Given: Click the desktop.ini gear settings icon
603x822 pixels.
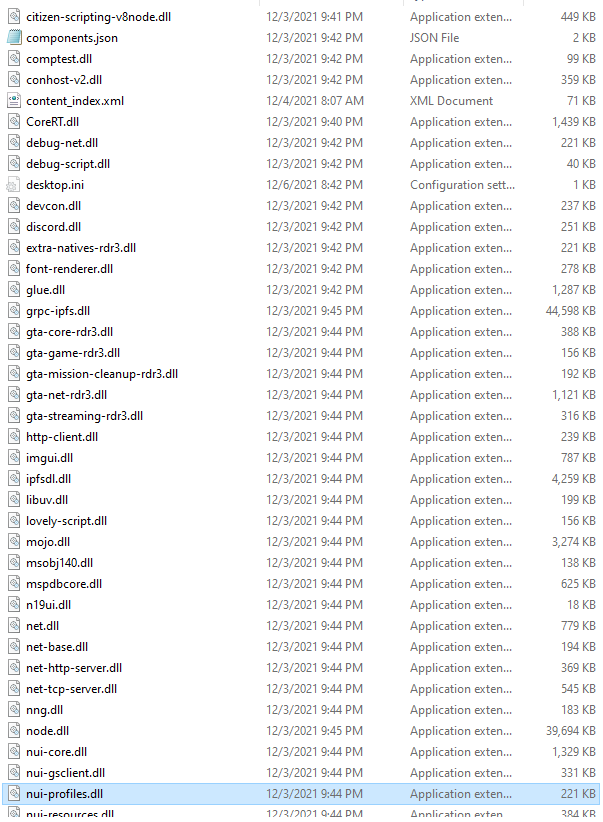Looking at the screenshot, I should [x=14, y=185].
